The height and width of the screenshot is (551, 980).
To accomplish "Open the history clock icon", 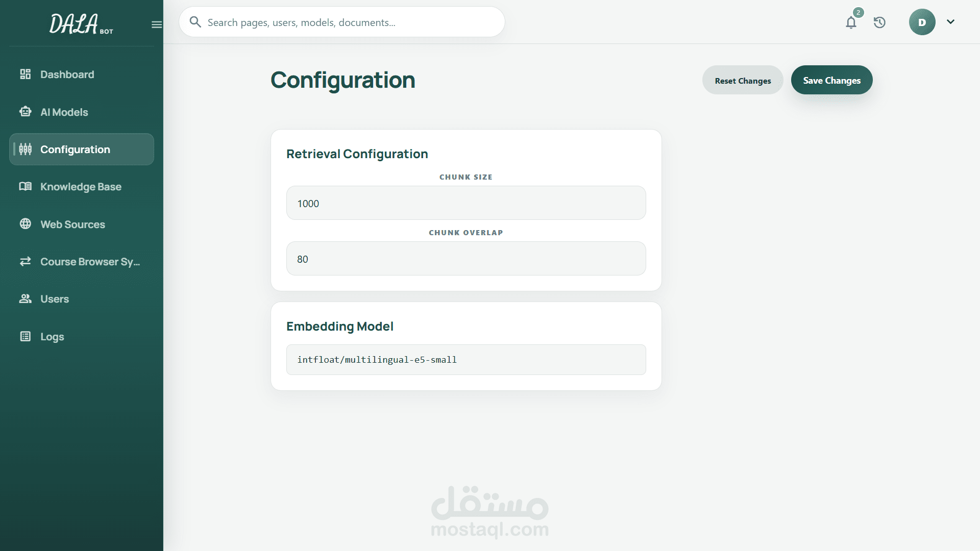I will [879, 22].
